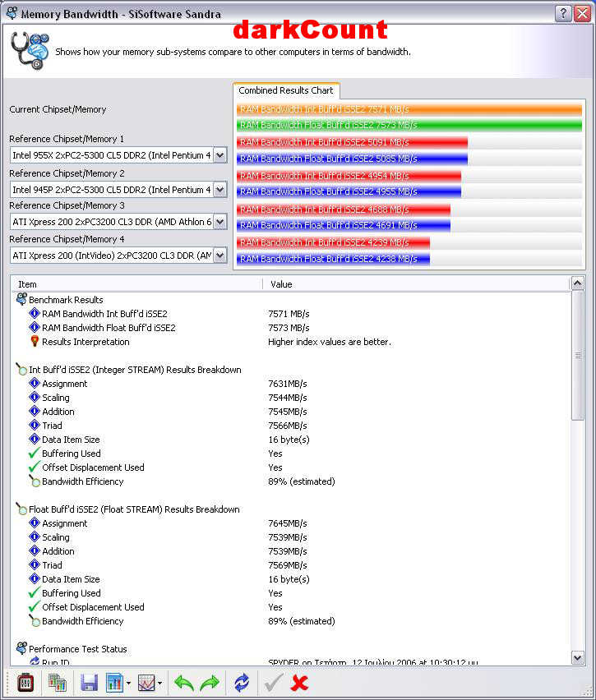
Task: Click the copy results chart icon
Action: 58,683
